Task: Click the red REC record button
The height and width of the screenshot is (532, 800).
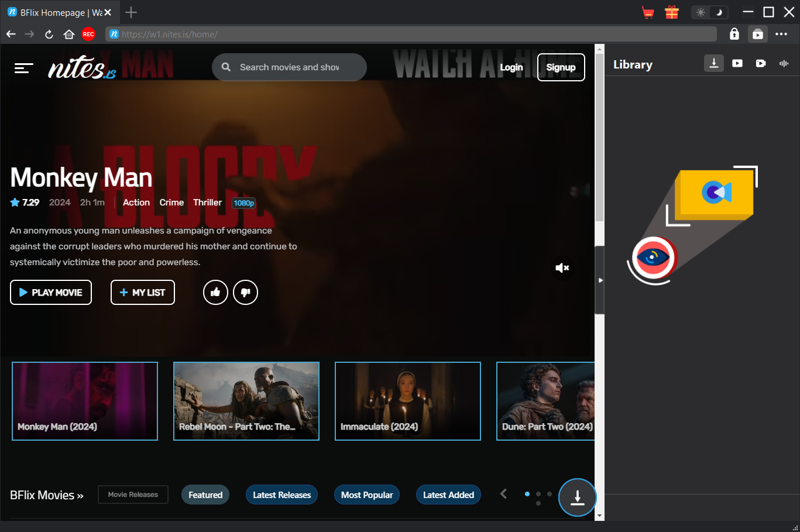Action: pyautogui.click(x=88, y=35)
